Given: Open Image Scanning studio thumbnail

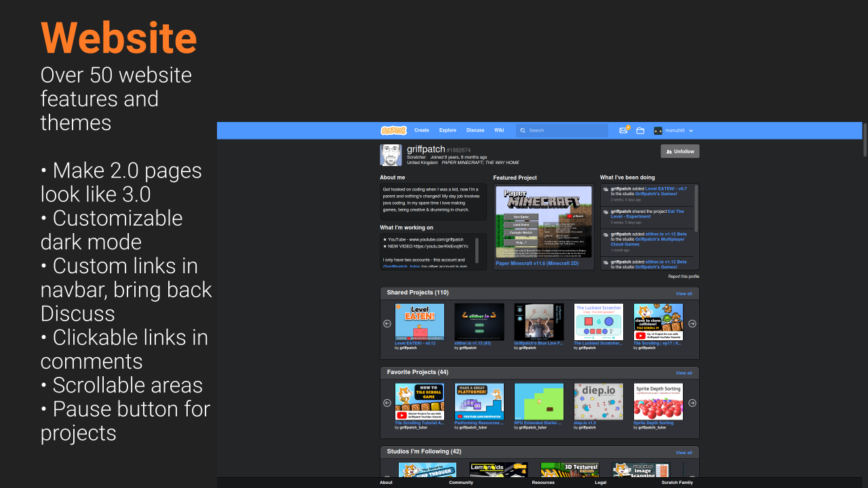Looking at the screenshot, I should coord(641,470).
